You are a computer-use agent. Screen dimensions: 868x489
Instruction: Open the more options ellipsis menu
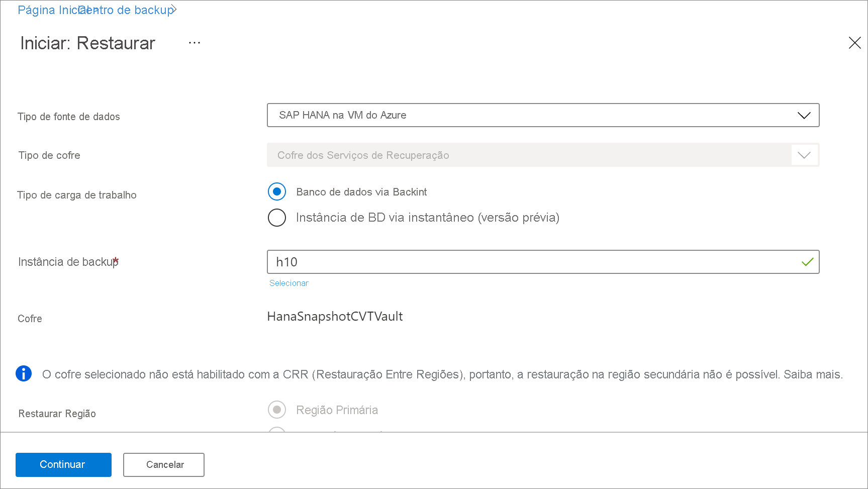click(x=195, y=43)
